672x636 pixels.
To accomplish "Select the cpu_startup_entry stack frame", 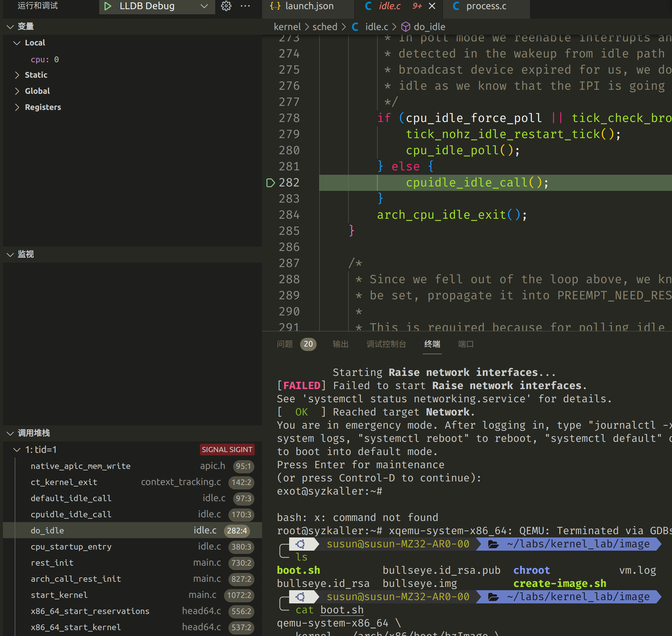I will click(133, 547).
